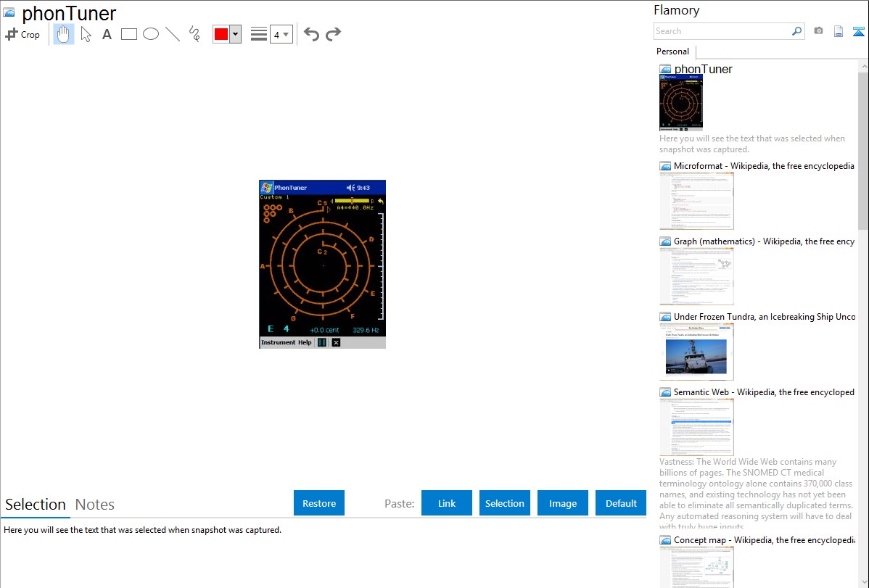869x588 pixels.
Task: Switch to the Notes tab
Action: pyautogui.click(x=95, y=505)
